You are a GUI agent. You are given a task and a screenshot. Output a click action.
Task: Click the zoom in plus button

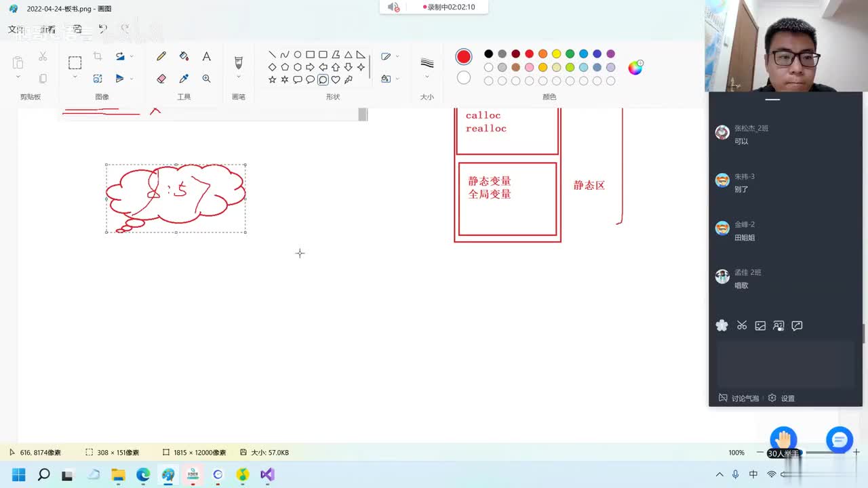tap(856, 452)
